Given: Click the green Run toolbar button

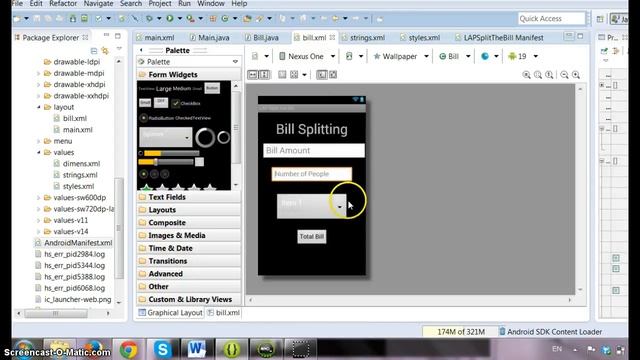Looking at the screenshot, I should pos(170,18).
